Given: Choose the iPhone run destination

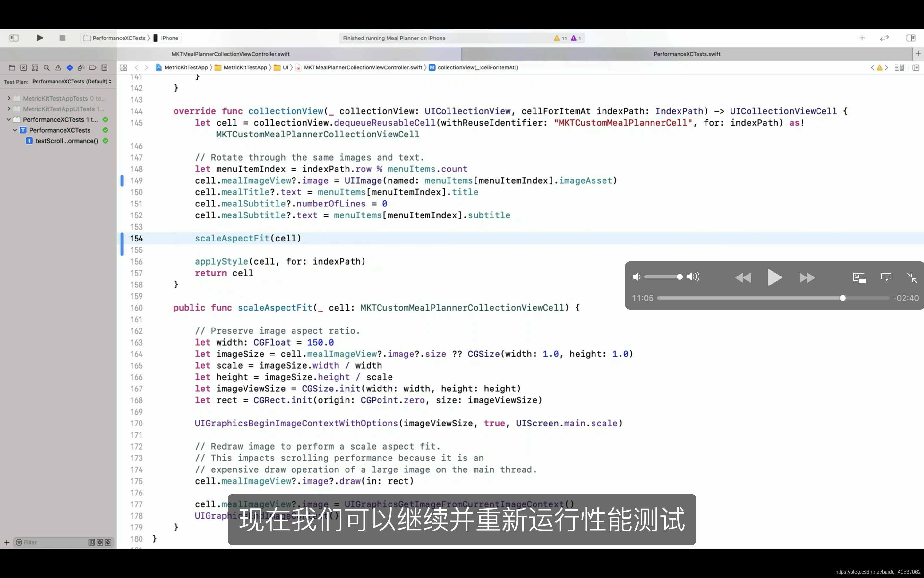Looking at the screenshot, I should tap(166, 38).
